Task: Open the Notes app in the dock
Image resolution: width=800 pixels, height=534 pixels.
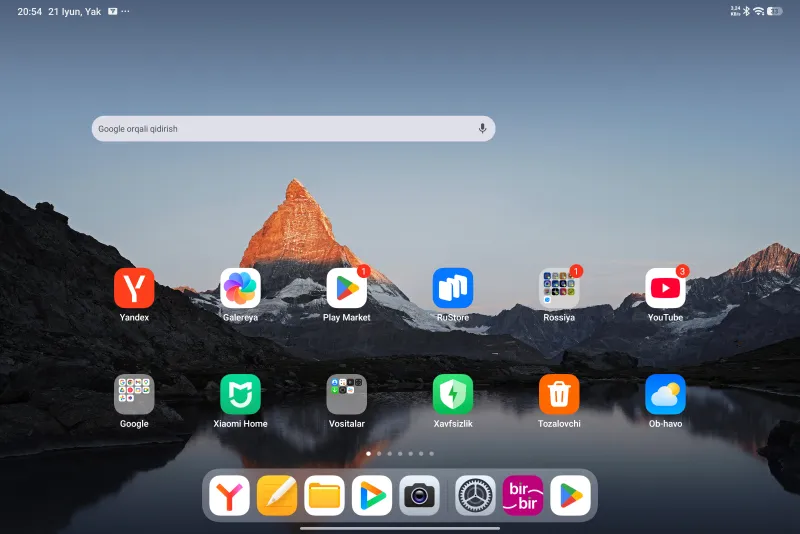Action: 277,495
